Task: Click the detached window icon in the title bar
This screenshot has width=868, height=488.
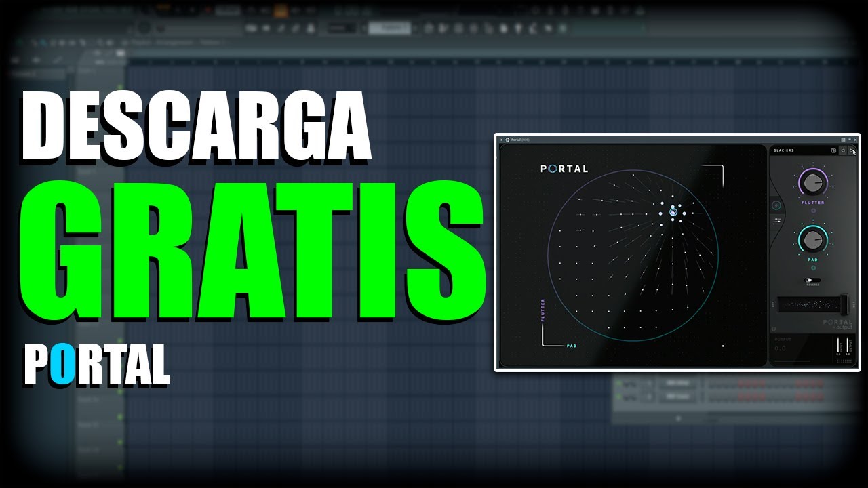Action: pos(844,140)
